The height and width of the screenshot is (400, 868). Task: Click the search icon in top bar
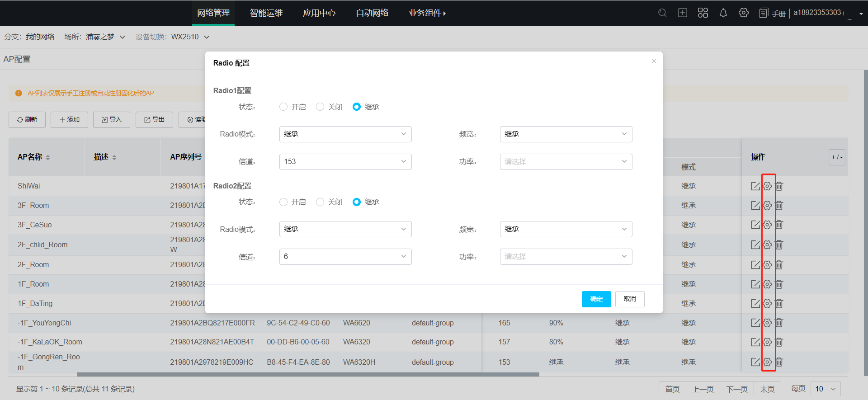pos(662,13)
